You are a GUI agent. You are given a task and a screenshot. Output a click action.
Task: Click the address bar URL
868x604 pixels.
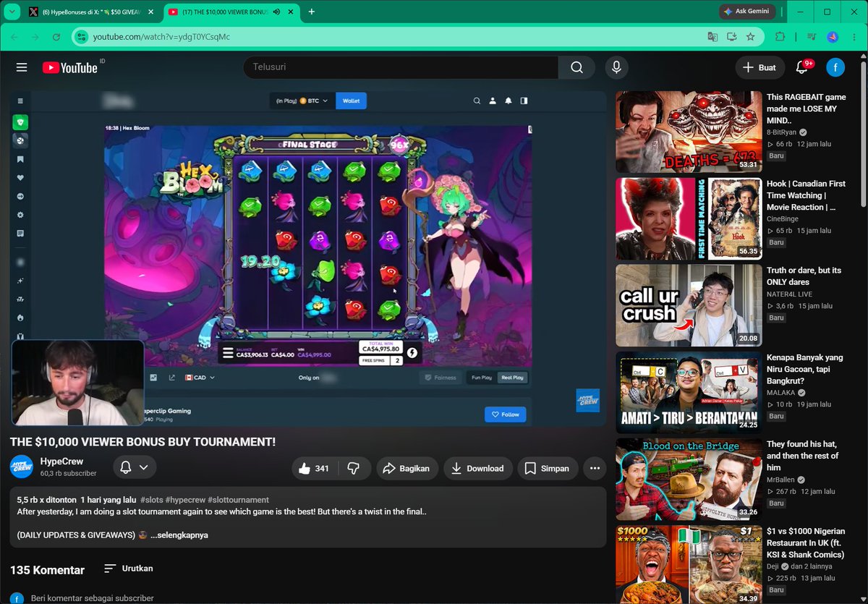point(161,36)
